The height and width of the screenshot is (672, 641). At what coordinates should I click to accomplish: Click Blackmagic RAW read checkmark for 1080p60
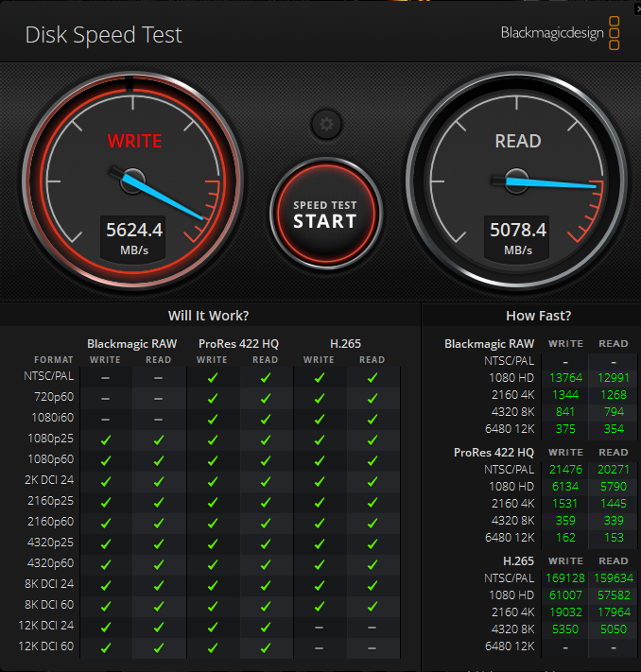pos(159,460)
